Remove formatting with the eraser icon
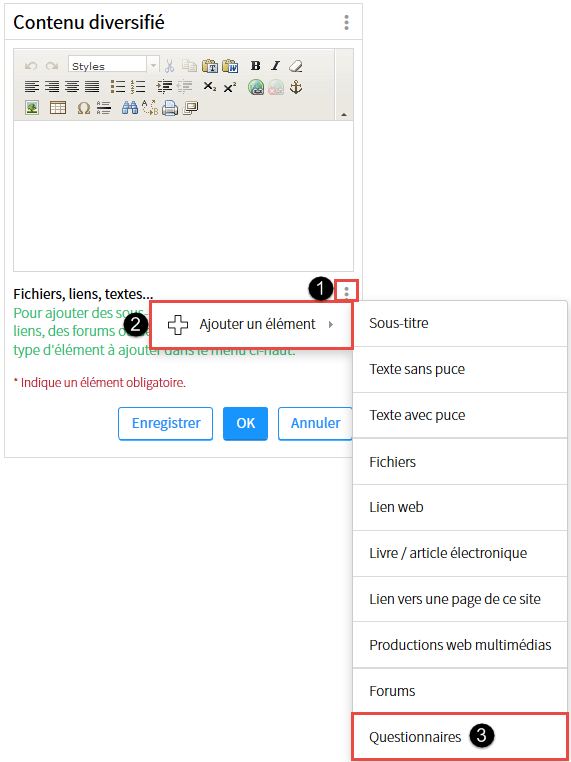 [x=295, y=66]
